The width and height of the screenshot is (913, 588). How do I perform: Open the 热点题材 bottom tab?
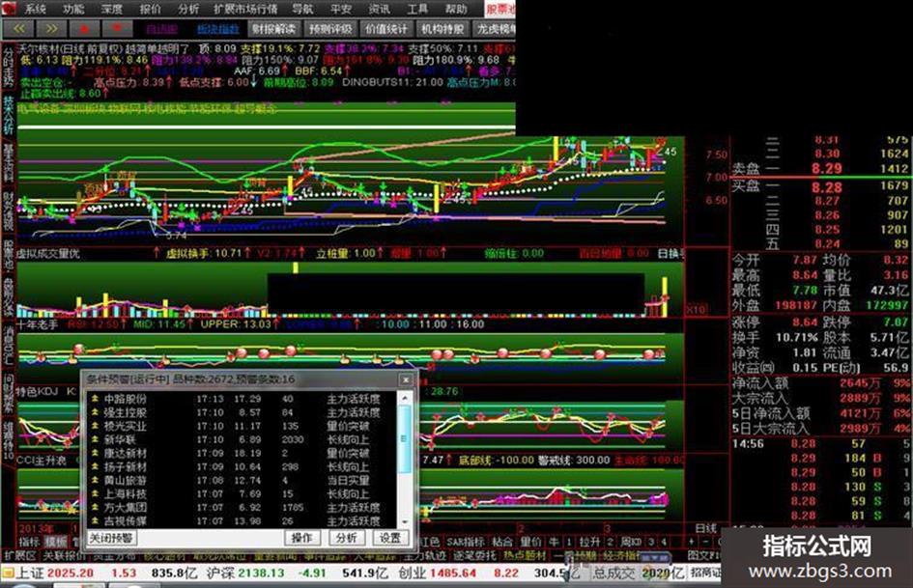(x=525, y=556)
